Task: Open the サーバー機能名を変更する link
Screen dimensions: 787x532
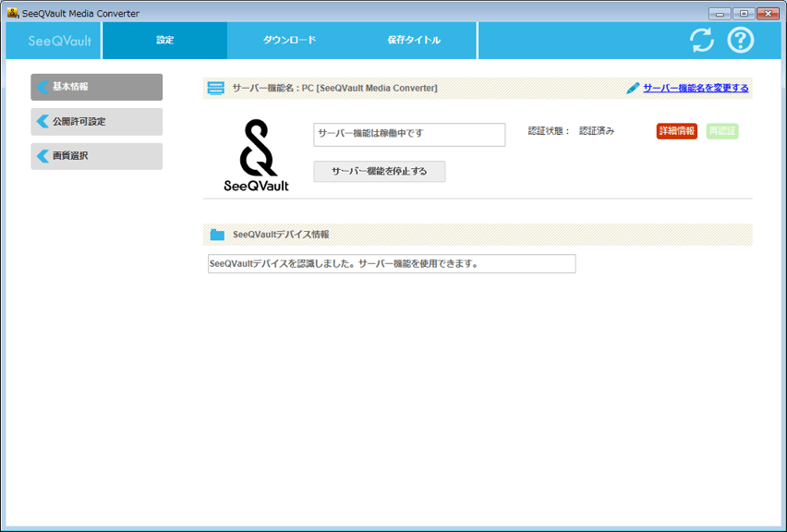Action: click(696, 88)
